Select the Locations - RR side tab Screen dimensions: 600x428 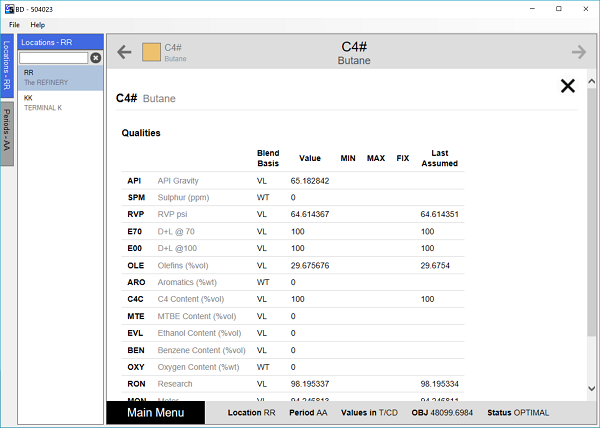click(7, 66)
